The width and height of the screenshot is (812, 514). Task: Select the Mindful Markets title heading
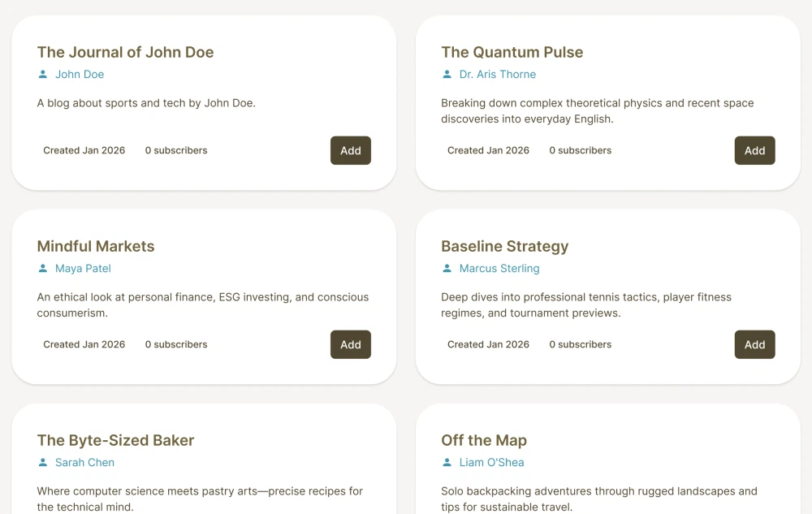click(x=96, y=246)
